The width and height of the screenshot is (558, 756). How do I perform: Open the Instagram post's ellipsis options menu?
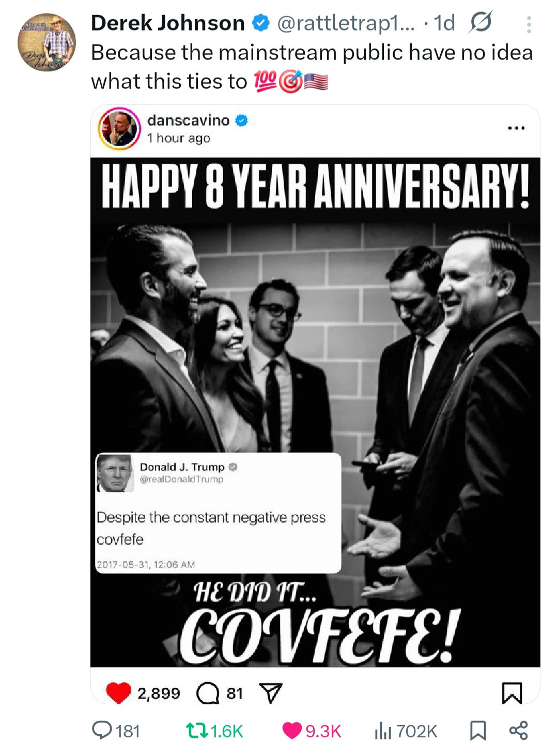(x=516, y=128)
